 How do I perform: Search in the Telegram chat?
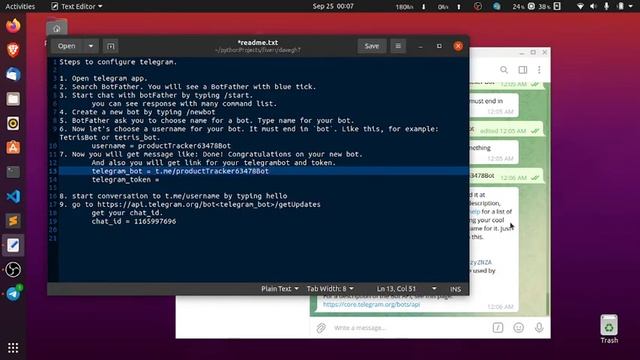[504, 70]
